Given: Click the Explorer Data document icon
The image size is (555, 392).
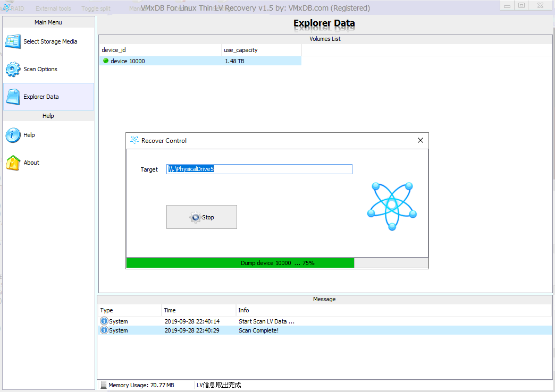Looking at the screenshot, I should (13, 97).
